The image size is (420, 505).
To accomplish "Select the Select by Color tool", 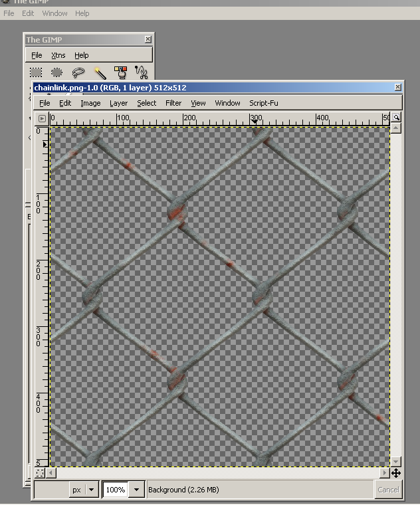I will [x=120, y=72].
